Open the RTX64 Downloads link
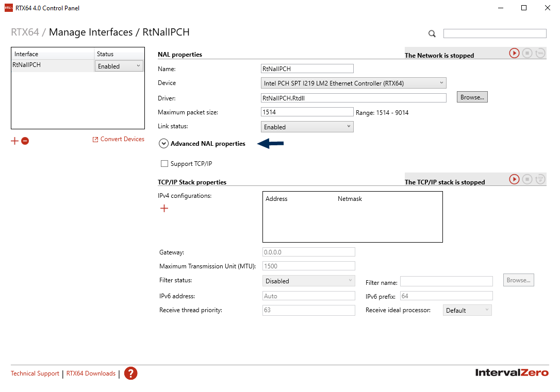Viewport: 560px width, 392px height. (91, 373)
